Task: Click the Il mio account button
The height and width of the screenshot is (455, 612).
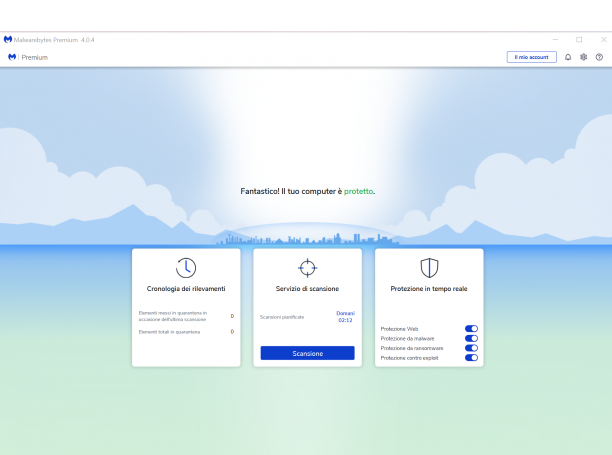Action: click(532, 57)
